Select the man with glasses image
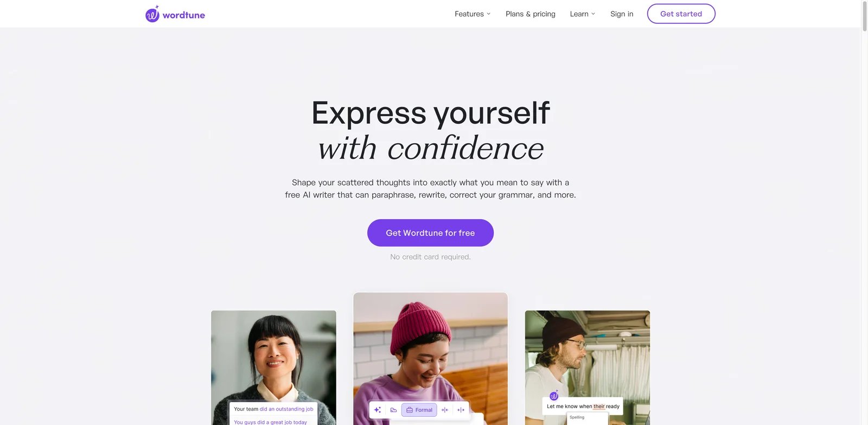Screen dimensions: 868x425 tap(588, 367)
